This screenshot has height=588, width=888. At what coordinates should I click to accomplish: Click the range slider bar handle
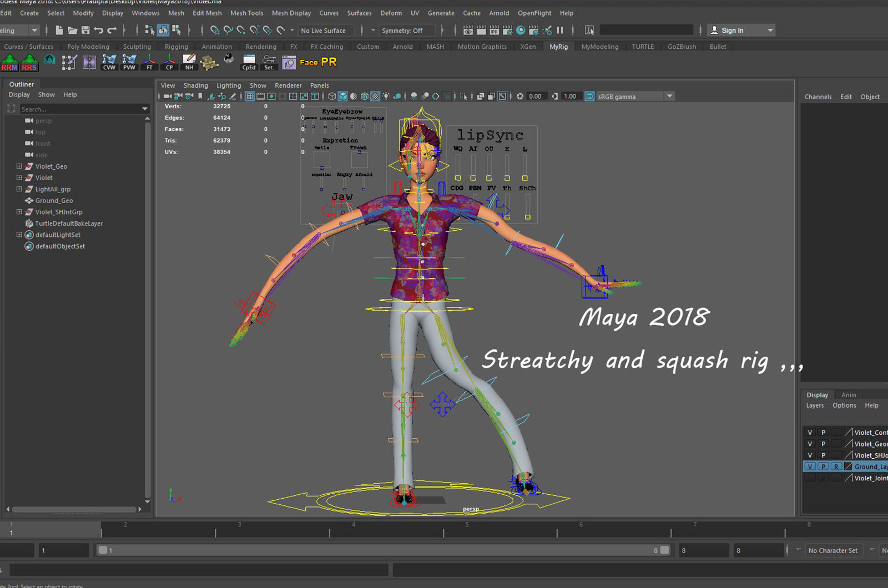coord(383,550)
